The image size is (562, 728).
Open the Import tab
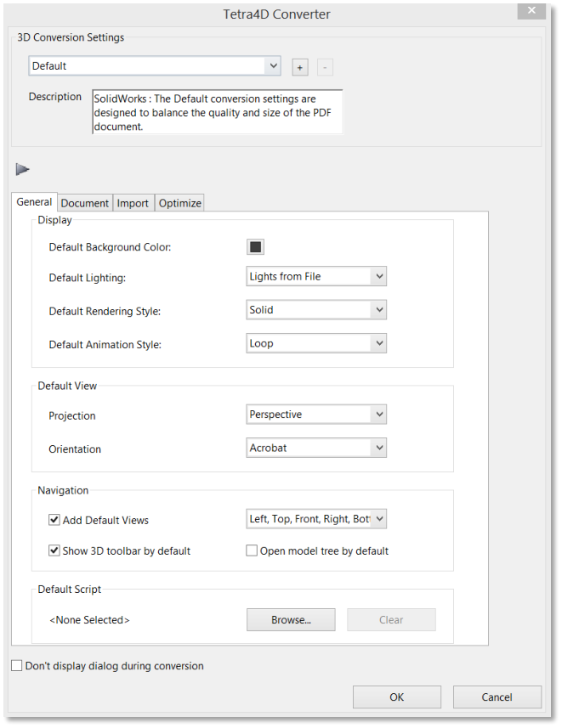point(133,203)
